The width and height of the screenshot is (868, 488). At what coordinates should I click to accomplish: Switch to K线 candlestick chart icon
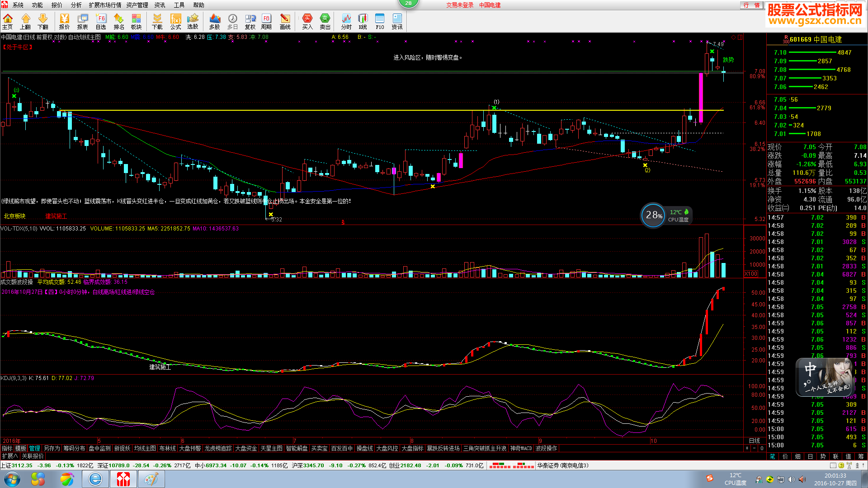pyautogui.click(x=363, y=21)
